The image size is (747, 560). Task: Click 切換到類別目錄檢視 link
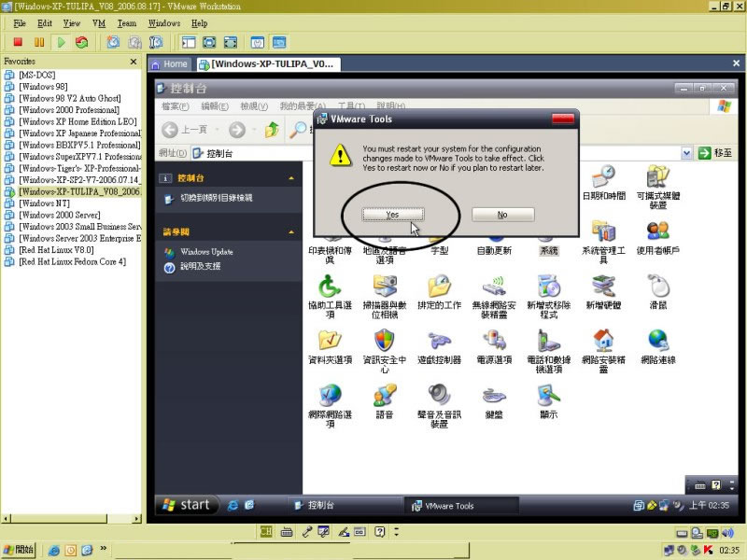coord(216,198)
